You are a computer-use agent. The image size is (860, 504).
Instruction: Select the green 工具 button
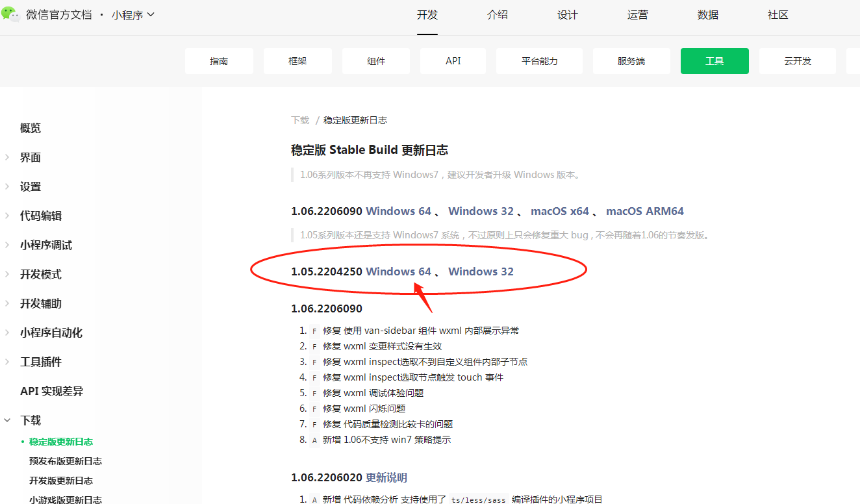coord(715,61)
